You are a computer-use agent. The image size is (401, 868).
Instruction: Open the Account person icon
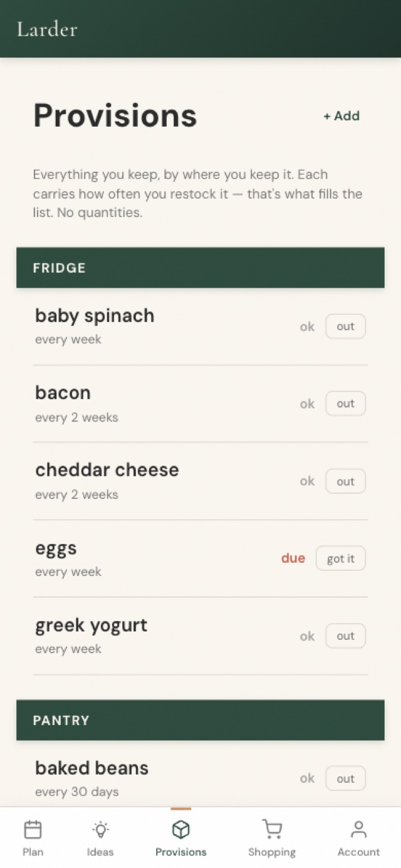[358, 830]
